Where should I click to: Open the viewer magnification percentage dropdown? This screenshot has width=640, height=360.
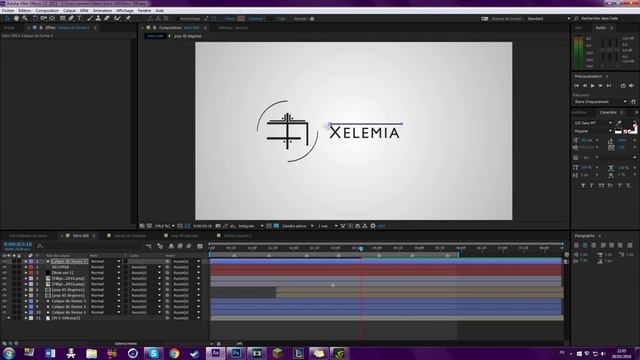click(x=164, y=226)
